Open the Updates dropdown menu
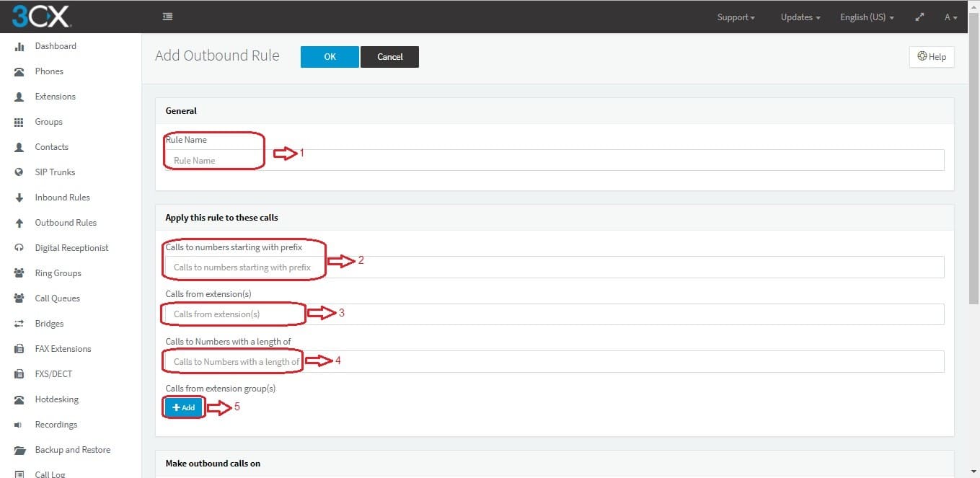The height and width of the screenshot is (478, 980). (800, 17)
